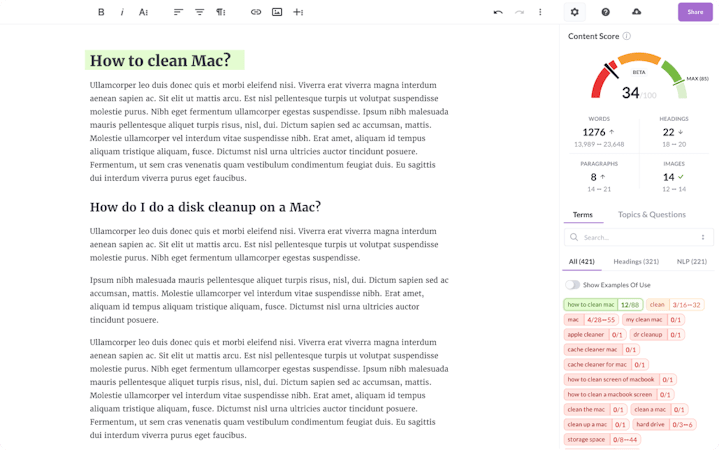Open the insert more menu
The height and width of the screenshot is (450, 719).
299,12
